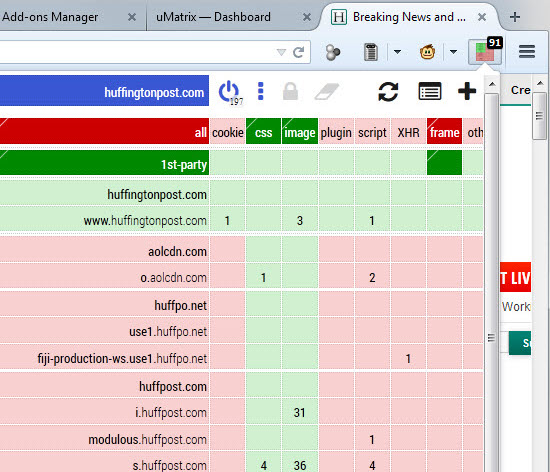Select huffingtonpost.com scope in blue header
Screen dimensions: 550x472
click(x=105, y=90)
